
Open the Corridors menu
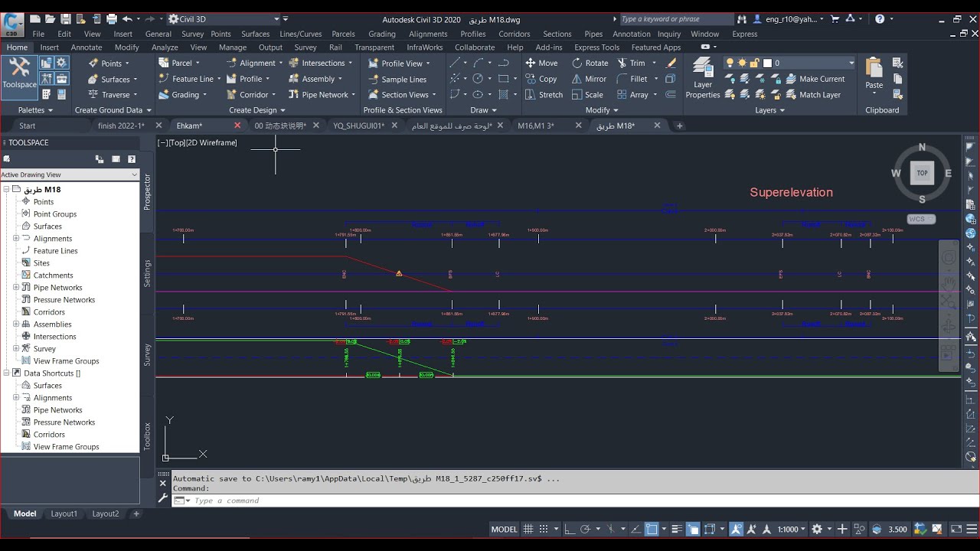tap(514, 34)
